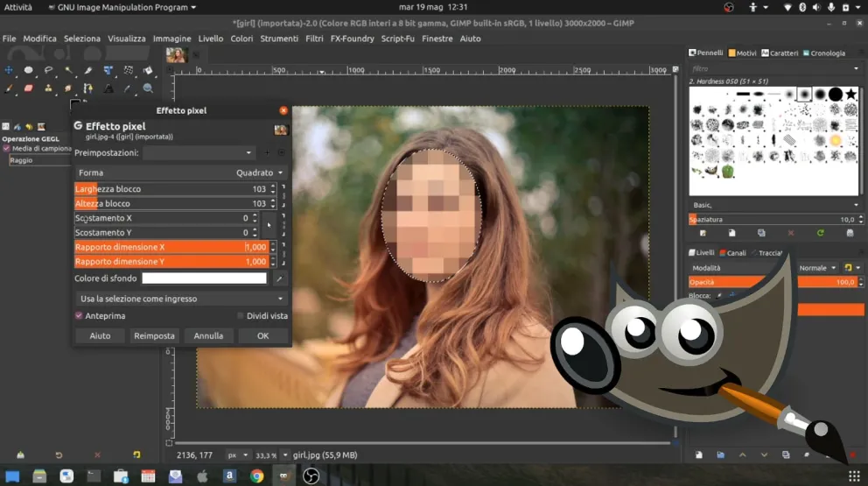Select the Warp Transform tool

pos(128,70)
